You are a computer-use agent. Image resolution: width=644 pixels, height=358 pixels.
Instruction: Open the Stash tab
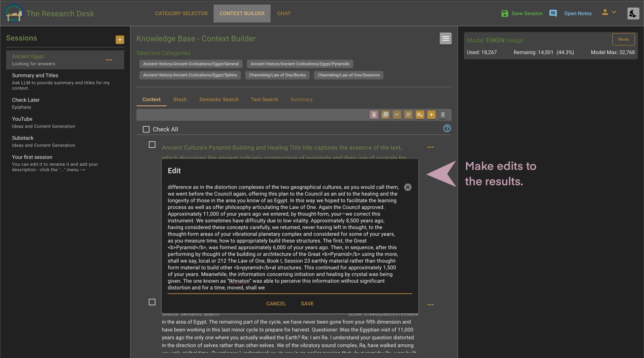(x=180, y=99)
